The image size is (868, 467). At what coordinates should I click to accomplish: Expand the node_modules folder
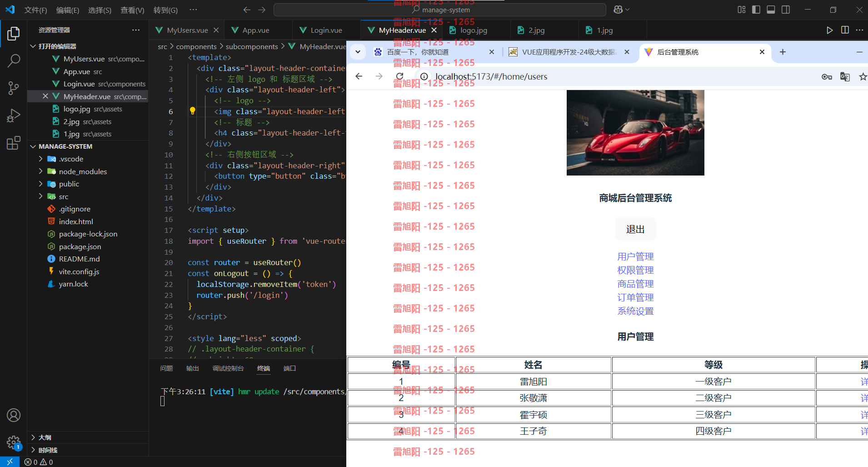coord(41,171)
